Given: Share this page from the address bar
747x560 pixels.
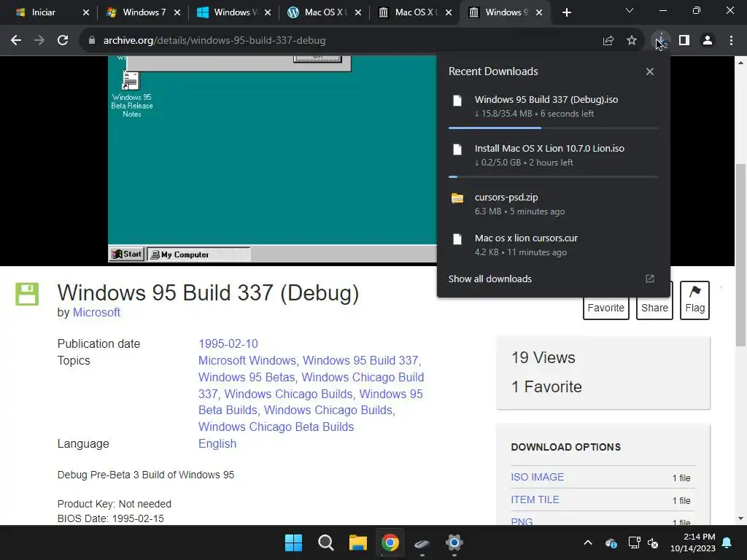Looking at the screenshot, I should (608, 41).
